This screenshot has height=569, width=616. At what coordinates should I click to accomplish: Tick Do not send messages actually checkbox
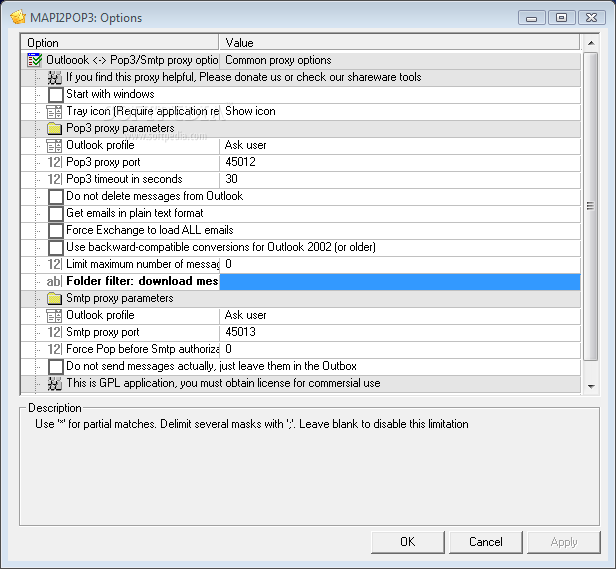(x=55, y=367)
